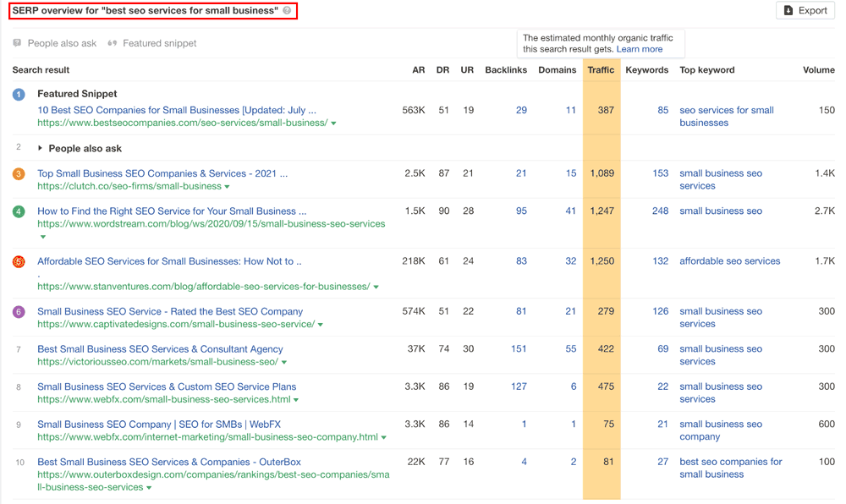Screen dimensions: 846x504
Task: Expand the People also ask row
Action: 40,149
